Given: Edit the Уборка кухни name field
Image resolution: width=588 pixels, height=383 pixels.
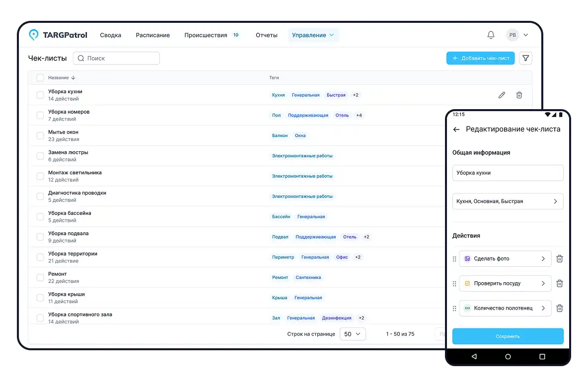Looking at the screenshot, I should [x=508, y=173].
